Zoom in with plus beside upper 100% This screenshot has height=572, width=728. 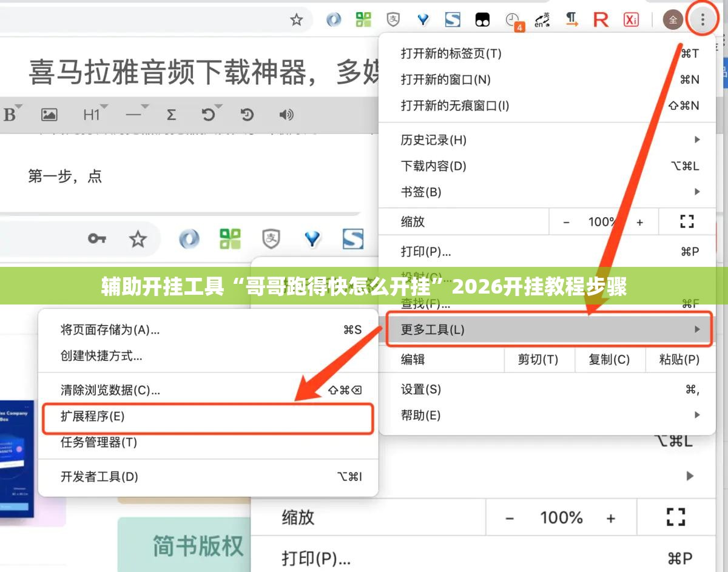[x=639, y=222]
